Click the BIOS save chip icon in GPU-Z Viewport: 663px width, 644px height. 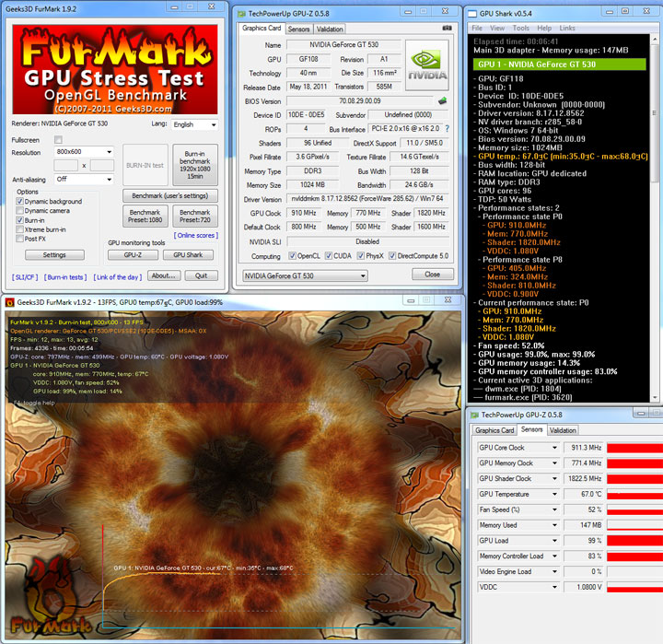pos(442,100)
